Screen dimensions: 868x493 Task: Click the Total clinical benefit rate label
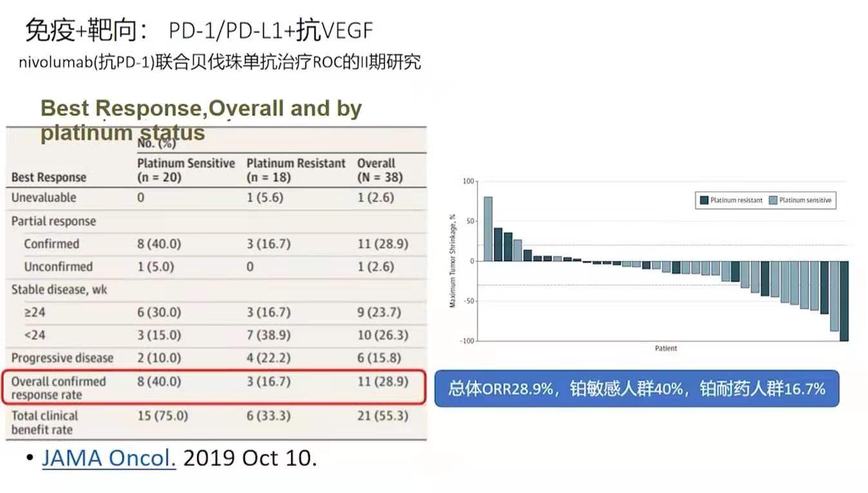(44, 423)
